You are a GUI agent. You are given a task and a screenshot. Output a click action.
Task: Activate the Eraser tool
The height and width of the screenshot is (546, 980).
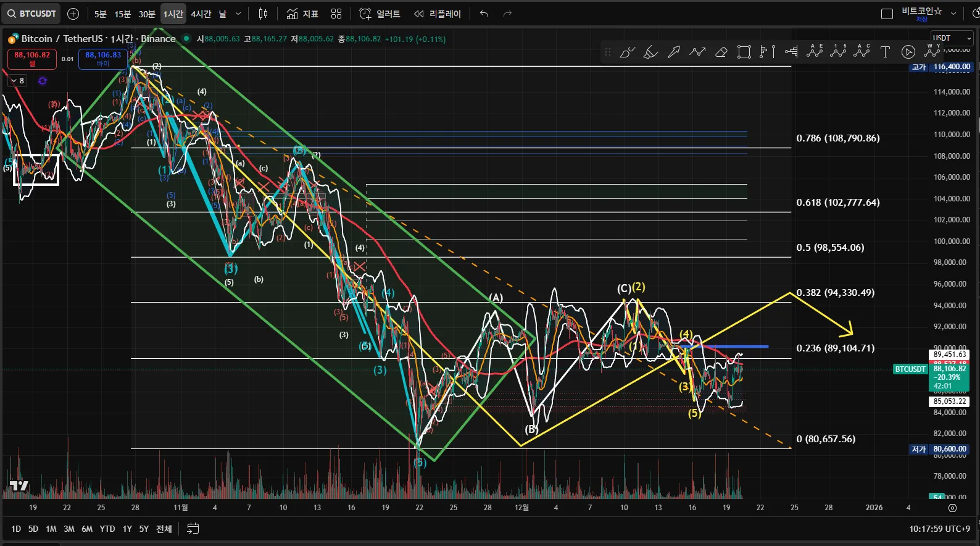pos(721,52)
